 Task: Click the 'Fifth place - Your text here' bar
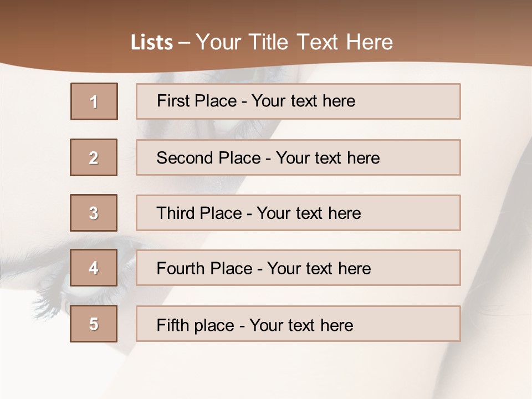pos(298,324)
